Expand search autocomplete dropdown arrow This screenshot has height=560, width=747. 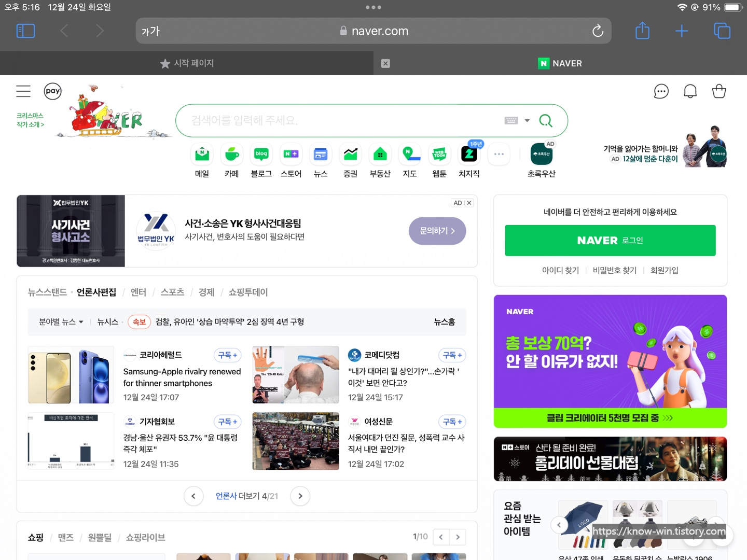click(x=527, y=121)
